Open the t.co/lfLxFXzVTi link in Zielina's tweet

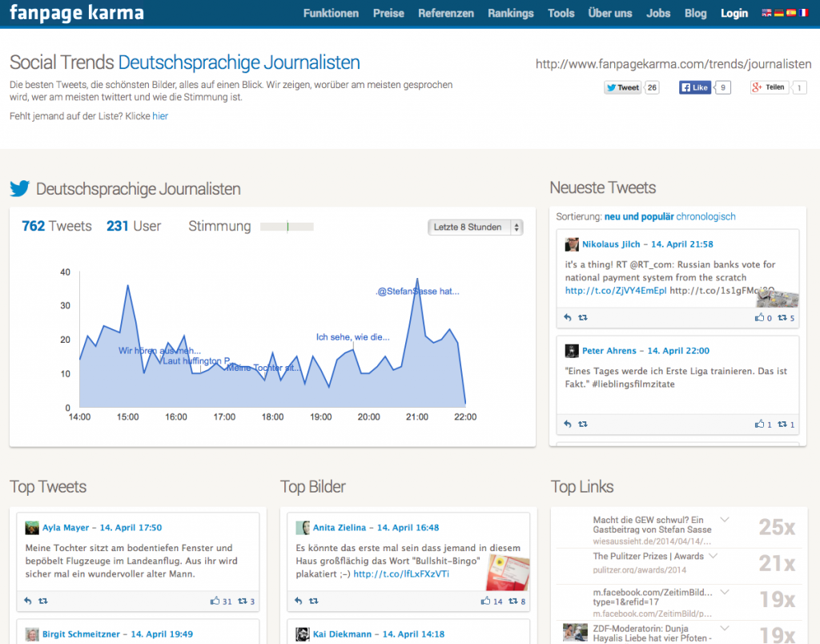click(401, 574)
